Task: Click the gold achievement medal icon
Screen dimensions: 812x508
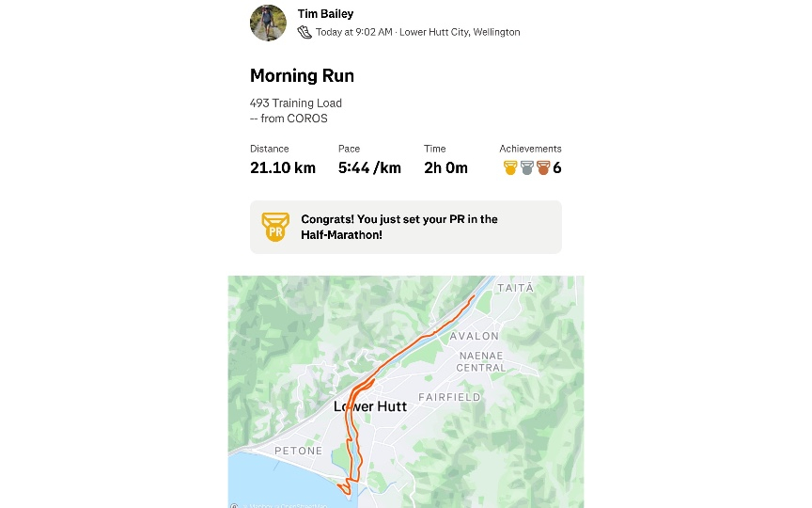Action: 510,168
